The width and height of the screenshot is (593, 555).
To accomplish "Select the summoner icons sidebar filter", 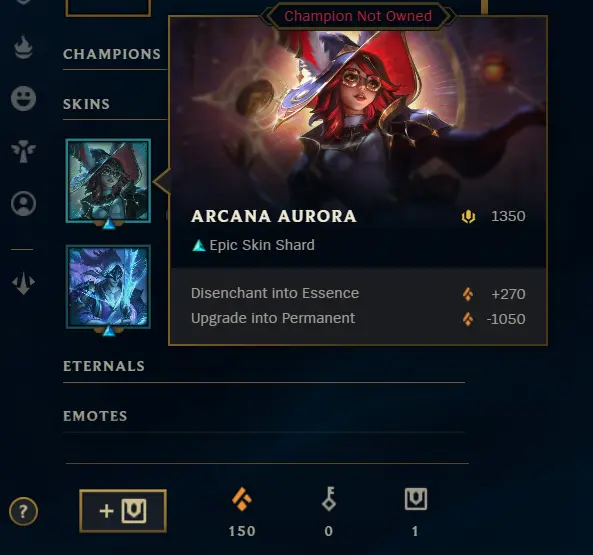I will (23, 203).
